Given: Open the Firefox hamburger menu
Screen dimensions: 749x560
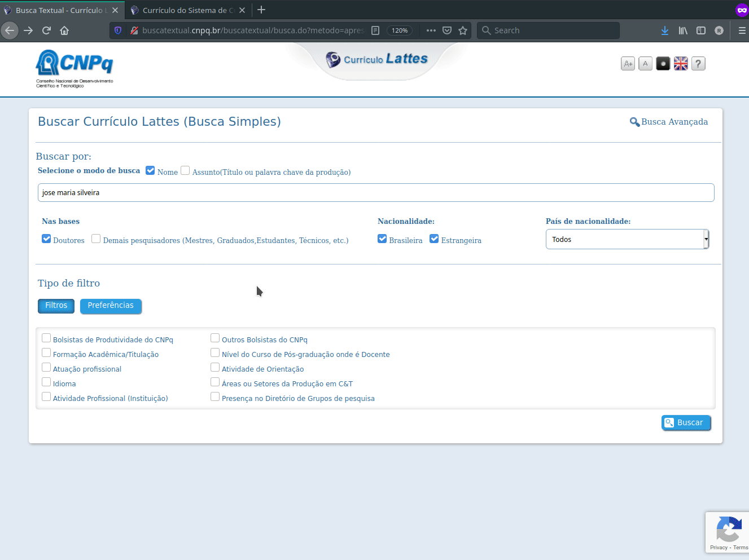Looking at the screenshot, I should [742, 30].
